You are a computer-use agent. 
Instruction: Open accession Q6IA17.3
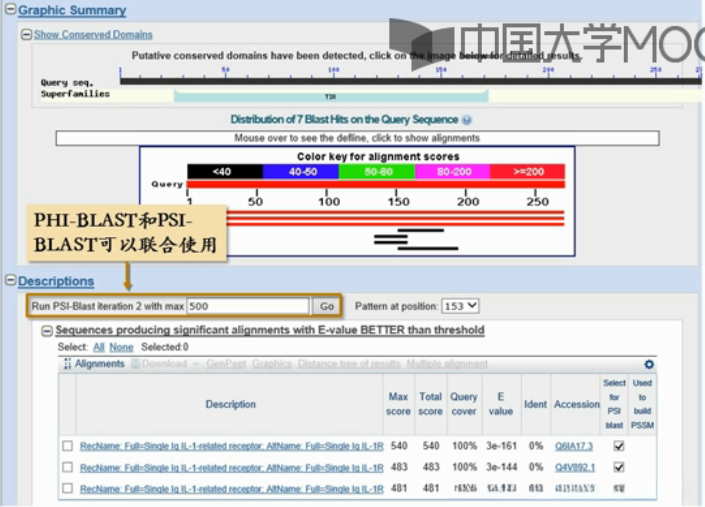point(574,446)
